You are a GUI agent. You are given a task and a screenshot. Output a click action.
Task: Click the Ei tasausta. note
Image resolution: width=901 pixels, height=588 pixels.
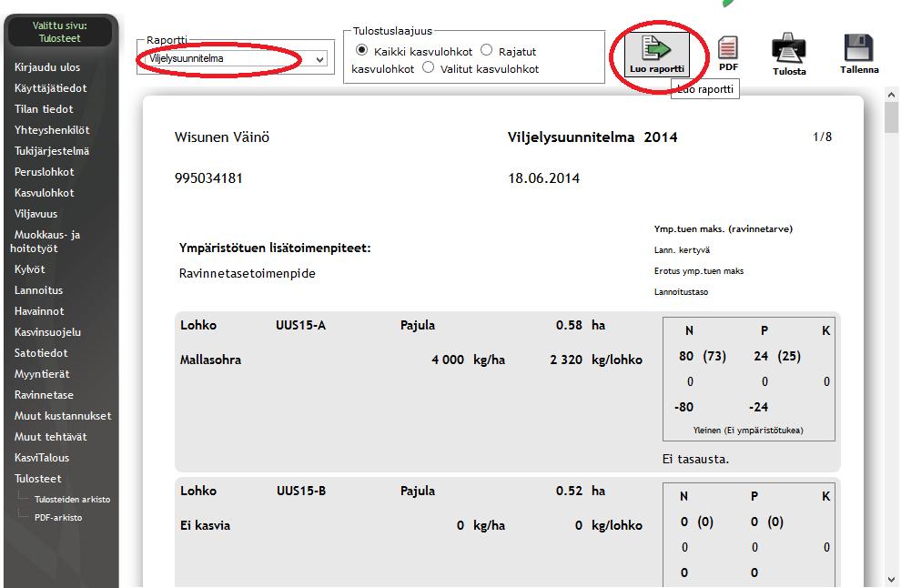point(695,460)
